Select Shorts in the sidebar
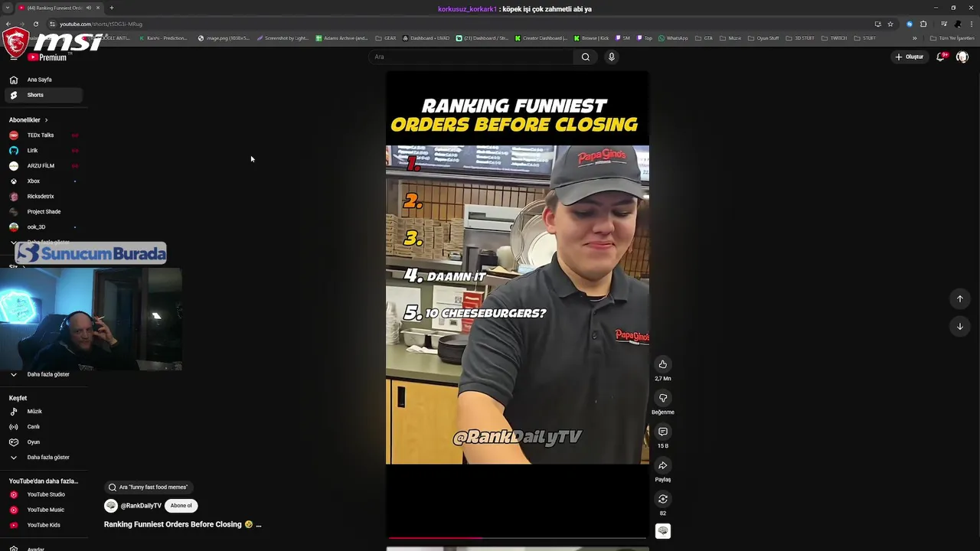Image resolution: width=980 pixels, height=551 pixels. tap(44, 95)
